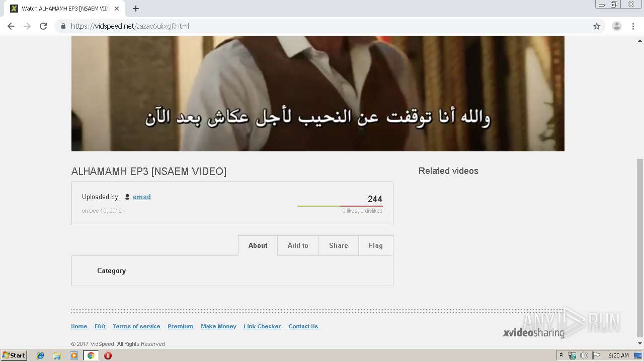Open the Contact Us link

(x=303, y=326)
